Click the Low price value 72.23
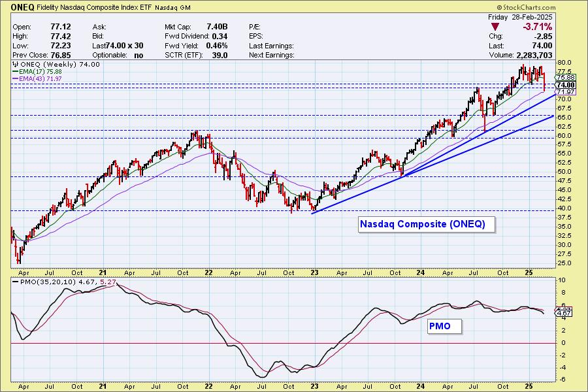 pyautogui.click(x=60, y=46)
